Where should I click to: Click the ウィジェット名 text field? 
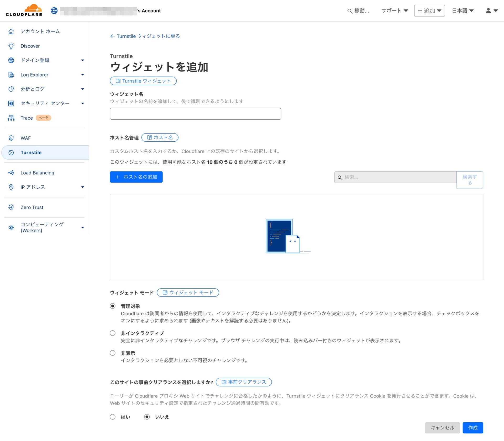point(195,114)
